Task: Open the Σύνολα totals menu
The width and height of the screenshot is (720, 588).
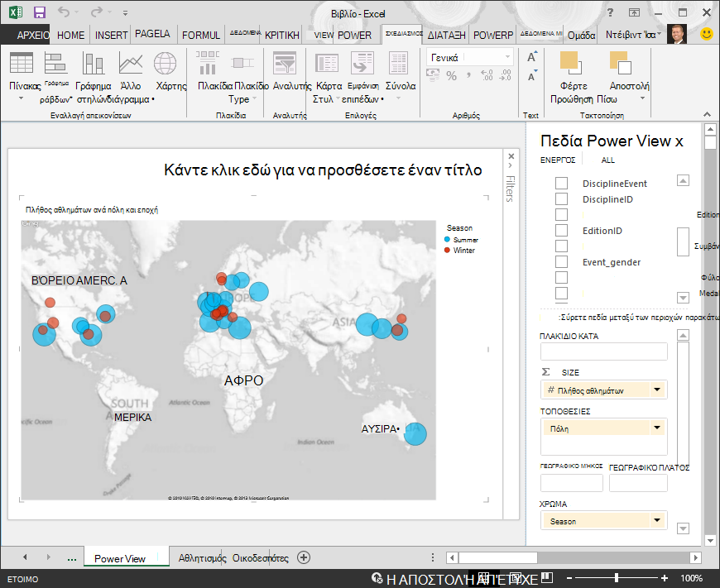Action: [398, 63]
